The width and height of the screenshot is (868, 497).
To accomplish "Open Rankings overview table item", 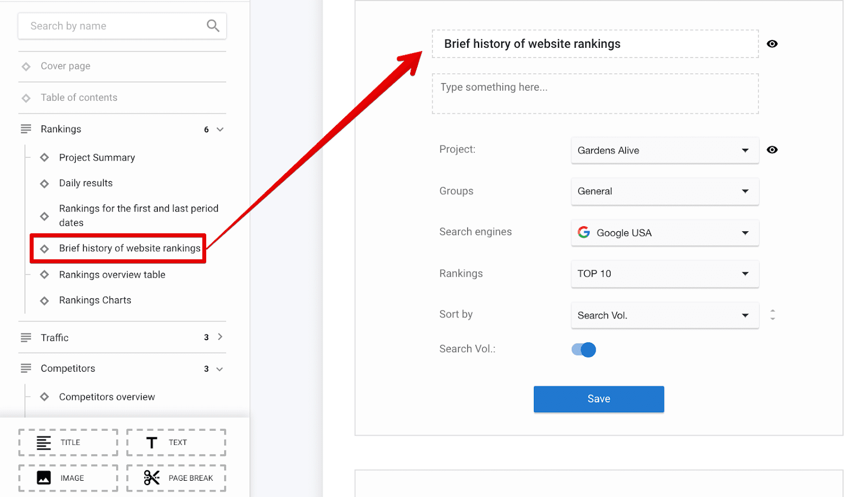I will tap(112, 275).
